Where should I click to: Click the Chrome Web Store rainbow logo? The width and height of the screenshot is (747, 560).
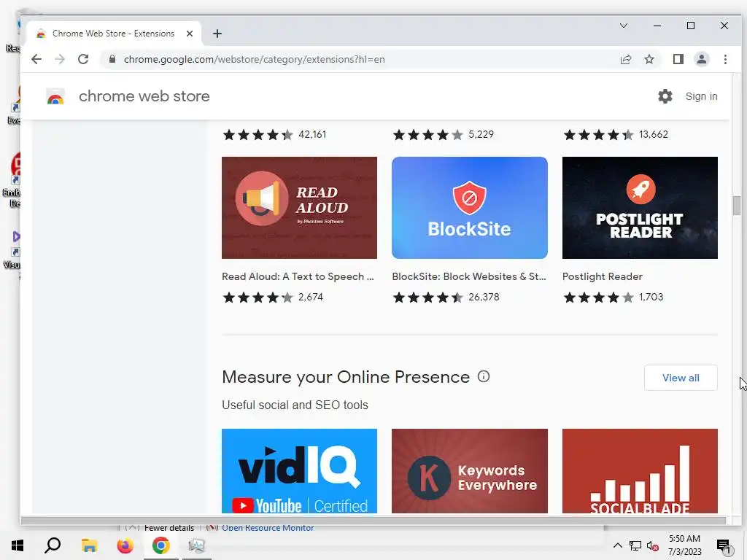click(x=55, y=96)
